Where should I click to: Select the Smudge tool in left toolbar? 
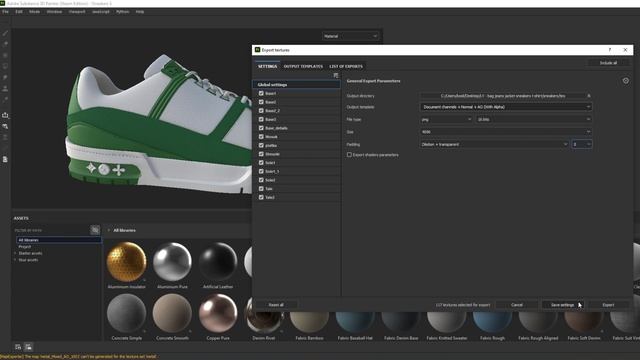click(x=5, y=77)
